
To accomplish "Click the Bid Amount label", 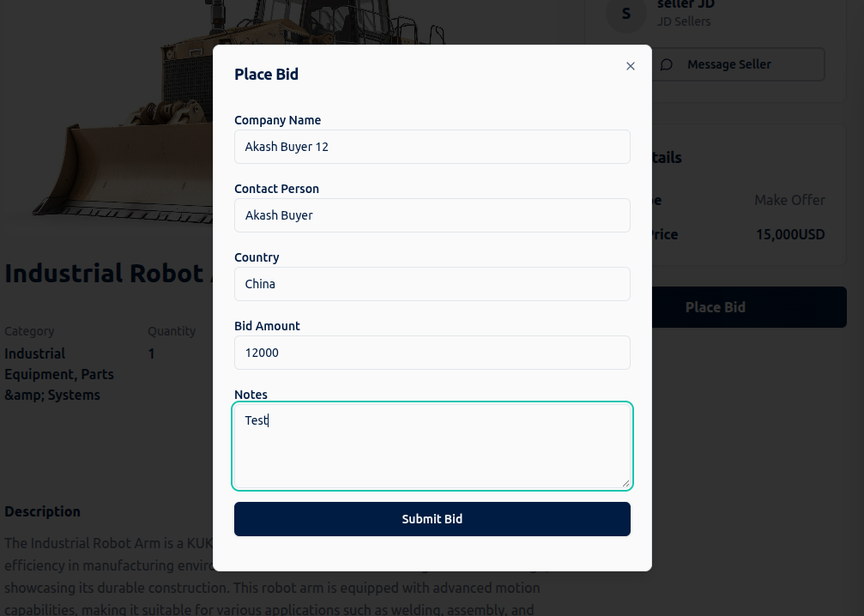I will click(x=267, y=326).
